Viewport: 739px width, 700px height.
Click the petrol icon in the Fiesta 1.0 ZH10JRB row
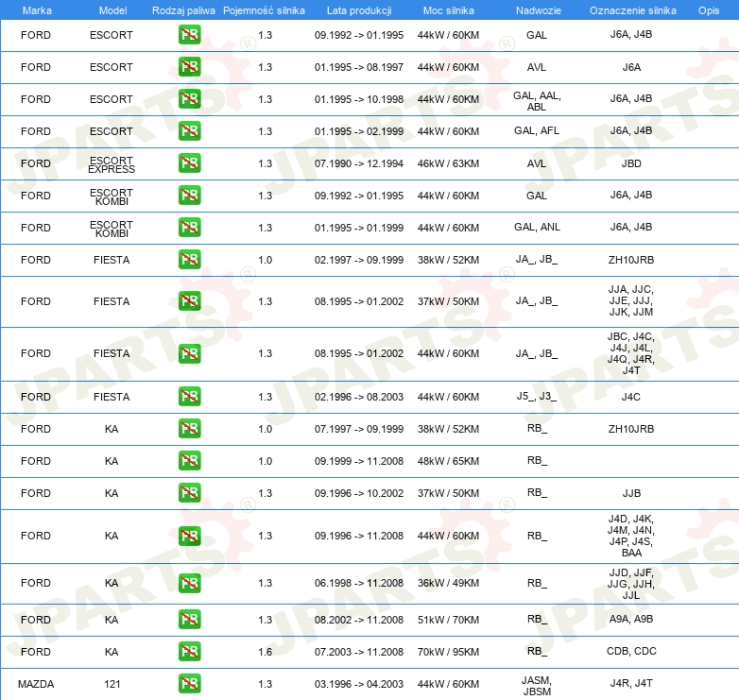tap(189, 260)
